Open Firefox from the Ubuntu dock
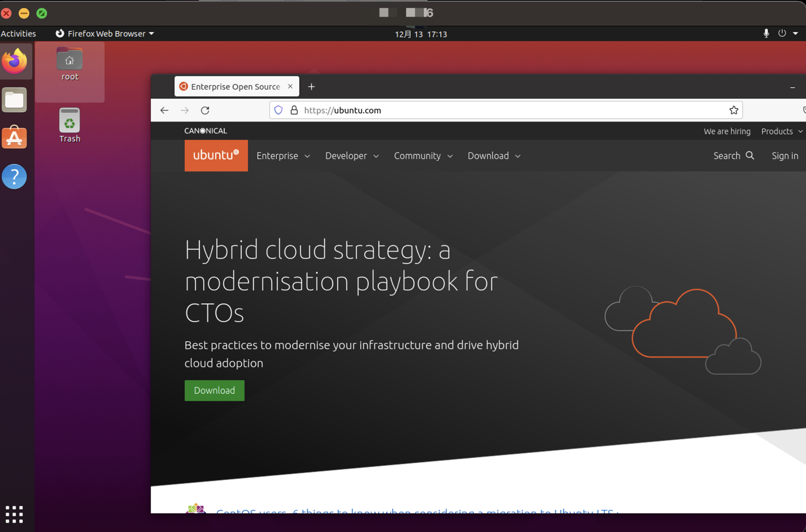Image resolution: width=806 pixels, height=532 pixels. pos(15,61)
